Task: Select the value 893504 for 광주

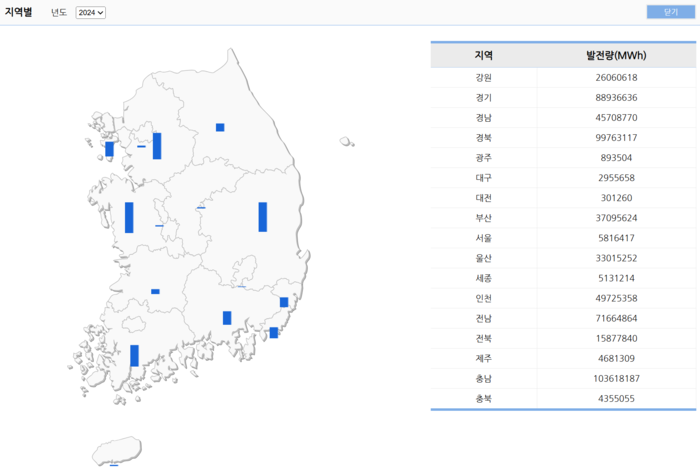Action: [x=616, y=158]
